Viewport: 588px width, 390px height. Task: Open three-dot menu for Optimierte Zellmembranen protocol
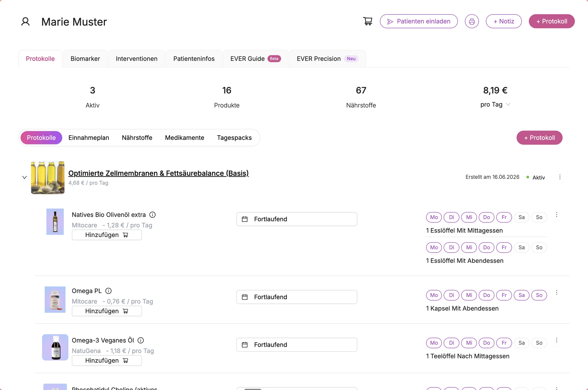click(x=560, y=177)
